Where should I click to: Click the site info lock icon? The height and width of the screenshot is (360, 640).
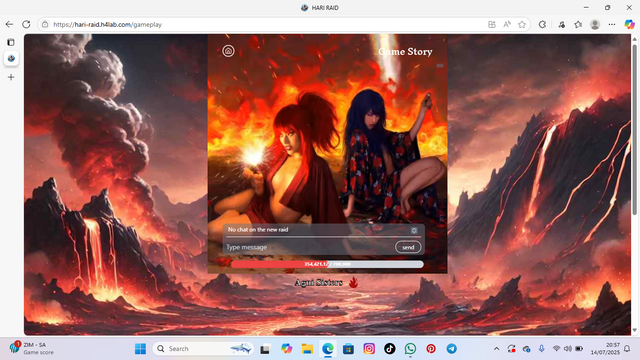(45, 24)
